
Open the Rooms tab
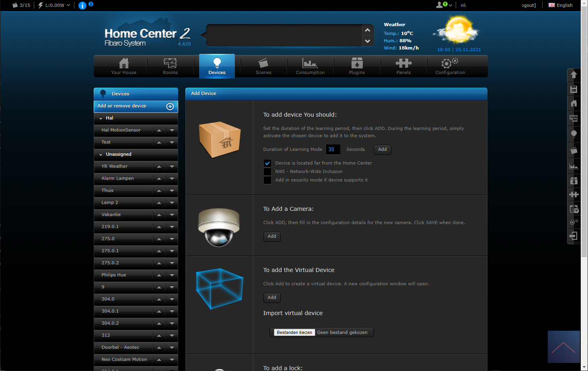[170, 66]
